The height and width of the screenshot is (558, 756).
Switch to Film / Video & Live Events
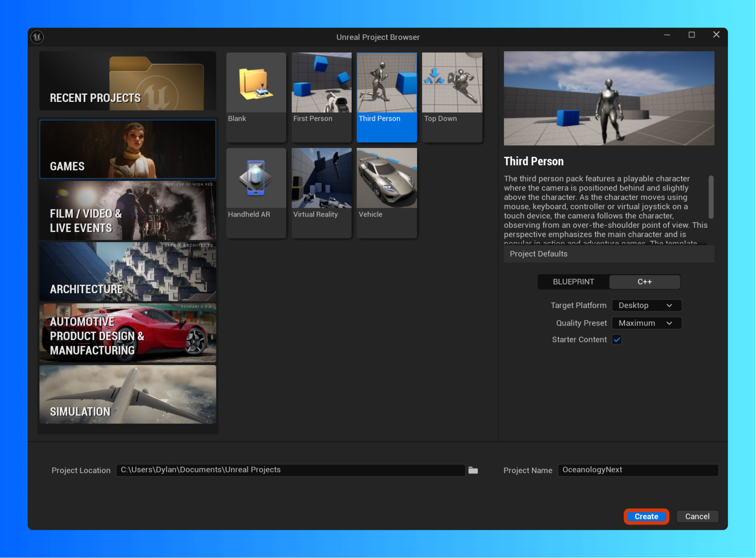(x=128, y=211)
